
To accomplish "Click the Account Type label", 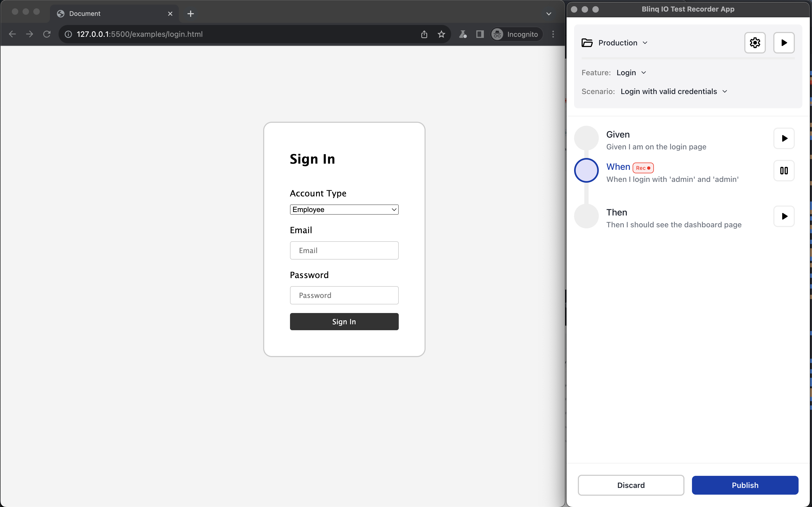I will point(318,193).
